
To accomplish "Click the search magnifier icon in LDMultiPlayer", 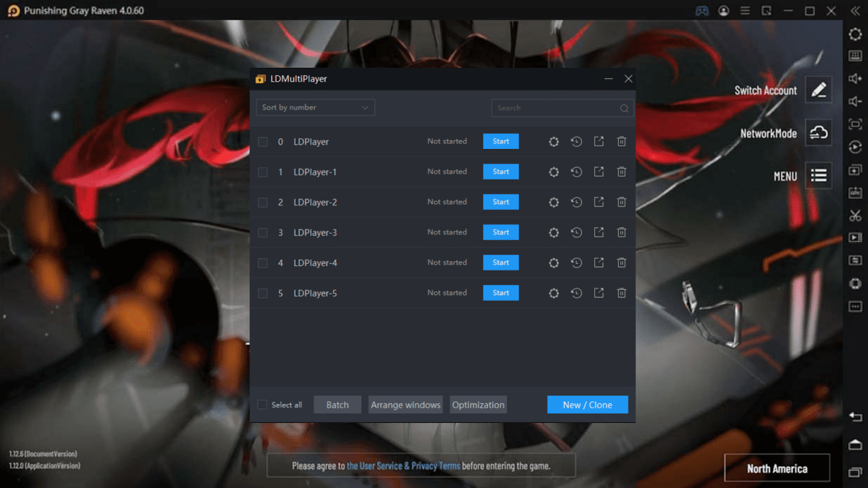I will pyautogui.click(x=624, y=108).
